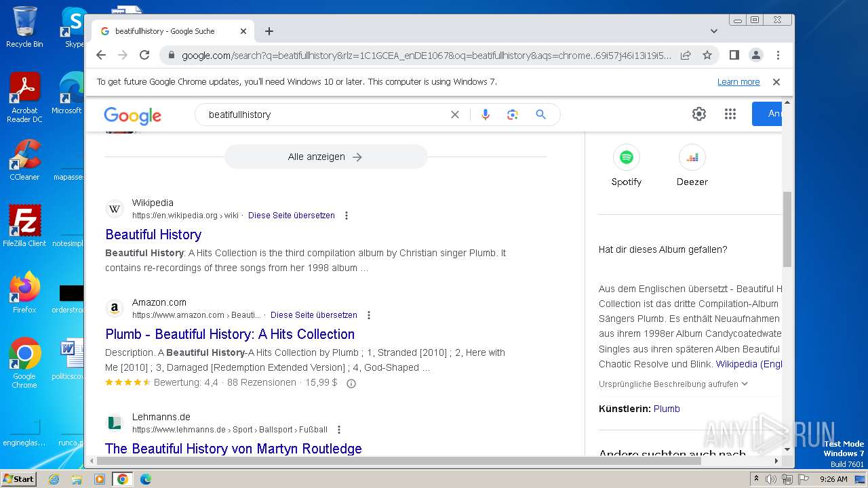Translate the Wikipedia result page
The width and height of the screenshot is (868, 488).
click(292, 216)
